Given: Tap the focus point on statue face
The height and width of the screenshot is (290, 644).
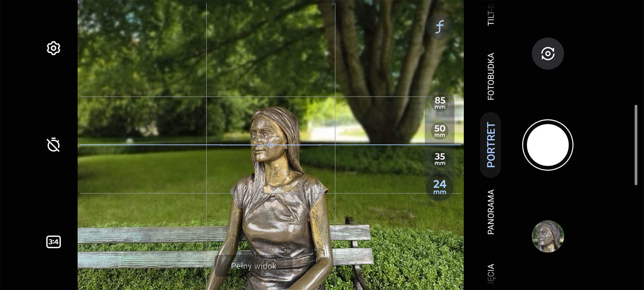Looking at the screenshot, I should (x=270, y=145).
